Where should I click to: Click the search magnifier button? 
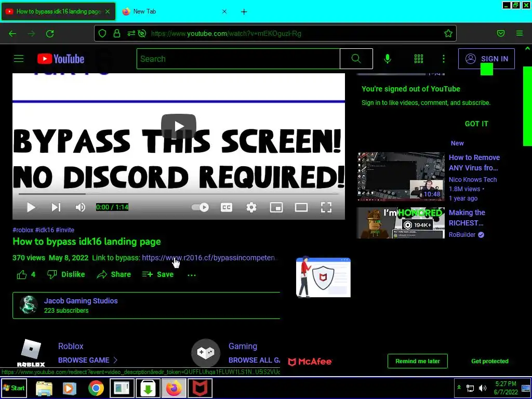356,59
